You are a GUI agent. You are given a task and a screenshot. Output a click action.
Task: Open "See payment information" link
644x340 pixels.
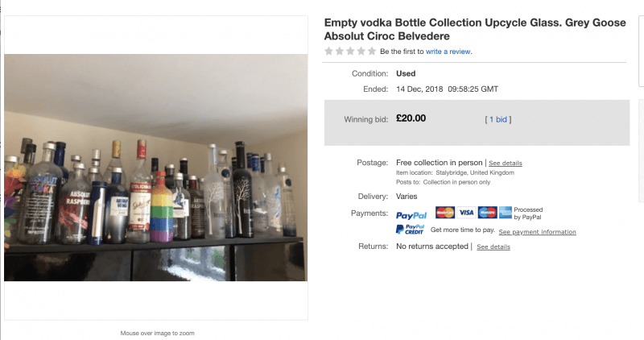point(537,232)
